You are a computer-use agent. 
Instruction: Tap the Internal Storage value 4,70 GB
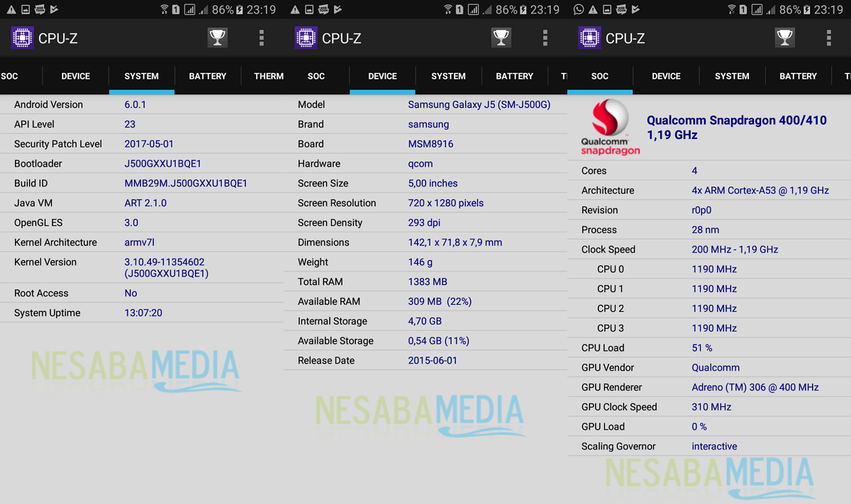pos(425,321)
